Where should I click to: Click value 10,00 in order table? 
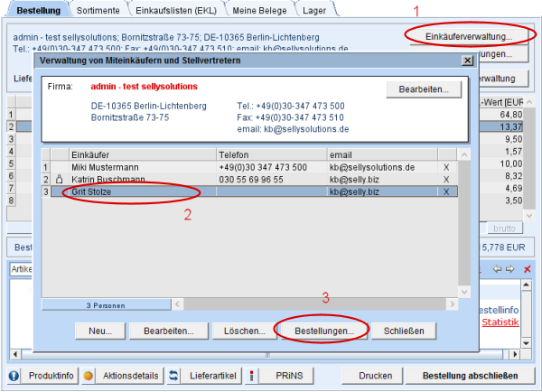point(511,163)
